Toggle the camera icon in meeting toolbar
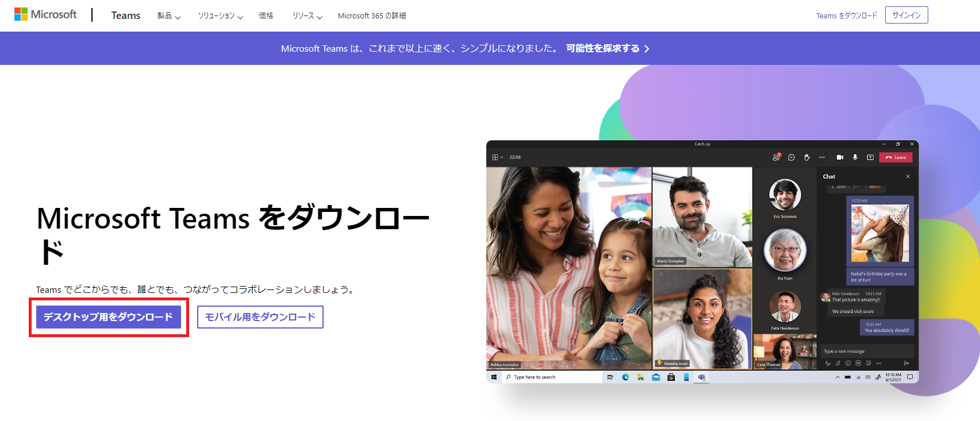980x421 pixels. click(840, 157)
